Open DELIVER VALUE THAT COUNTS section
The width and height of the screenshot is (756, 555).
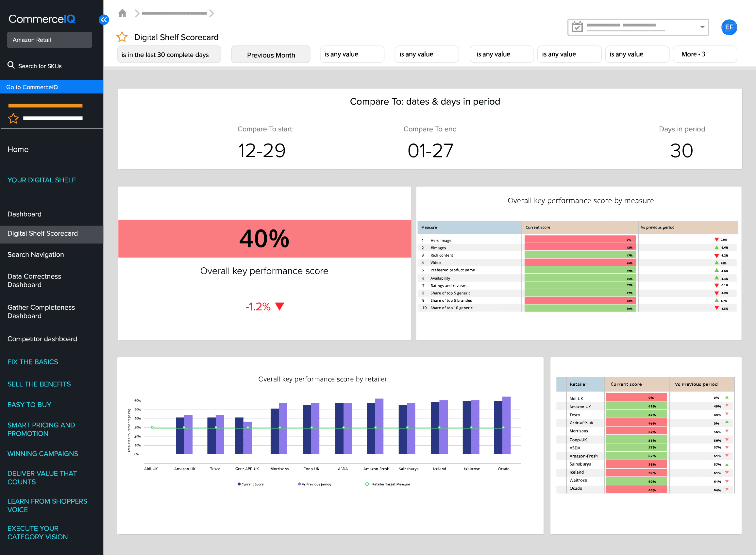[42, 478]
